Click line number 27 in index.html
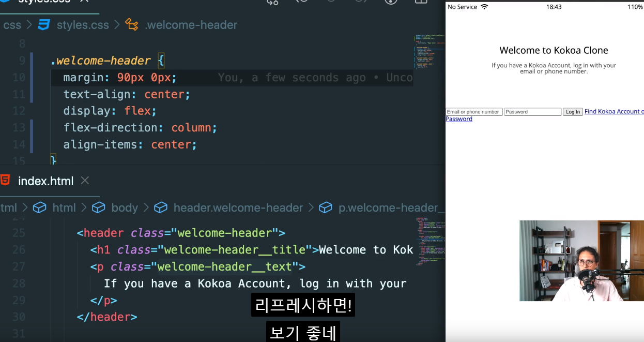Screen dimensions: 644x342 19,266
